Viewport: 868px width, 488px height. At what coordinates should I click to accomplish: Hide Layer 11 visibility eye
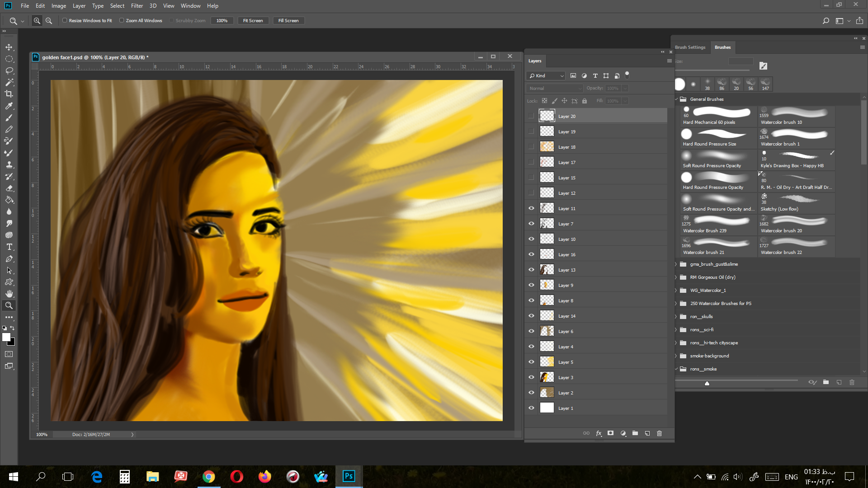click(532, 208)
